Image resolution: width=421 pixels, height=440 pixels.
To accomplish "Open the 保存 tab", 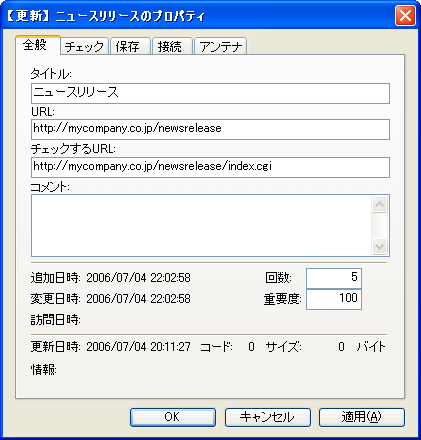I will (130, 46).
